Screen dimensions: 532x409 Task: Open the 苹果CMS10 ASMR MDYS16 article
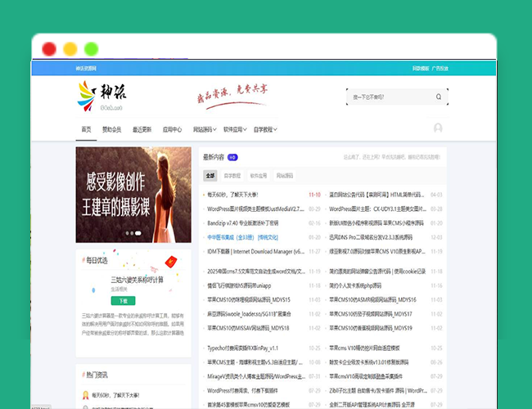[x=372, y=300]
